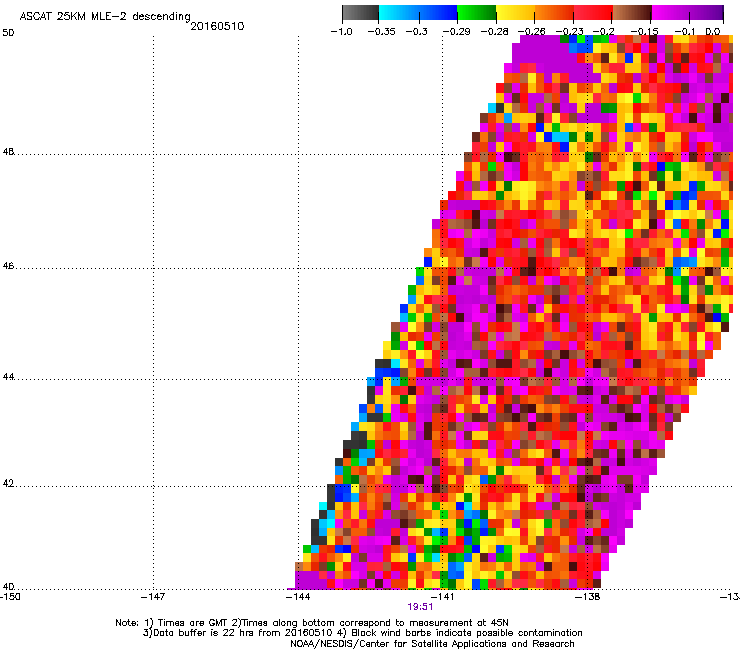Click the yellow segment of the color bar
This screenshot has height=650, width=740.
pyautogui.click(x=515, y=12)
